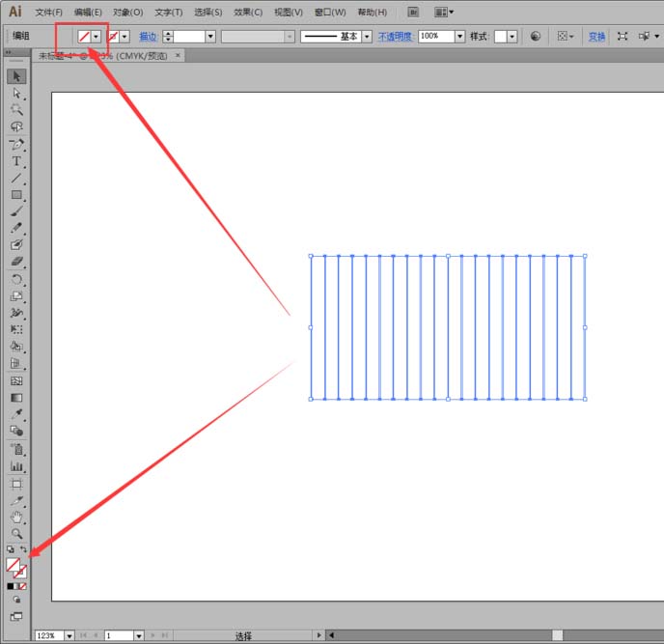Image resolution: width=664 pixels, height=644 pixels.
Task: Open the 文字(T) menu
Action: [x=169, y=13]
